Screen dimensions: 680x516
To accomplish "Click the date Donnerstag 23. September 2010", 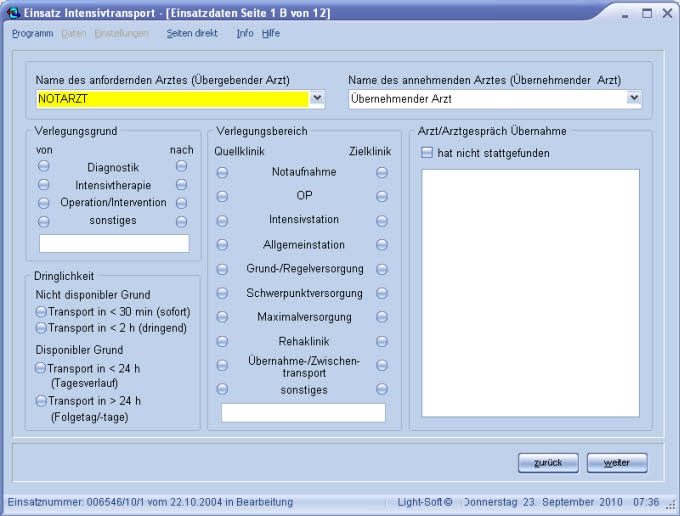I will tap(543, 502).
